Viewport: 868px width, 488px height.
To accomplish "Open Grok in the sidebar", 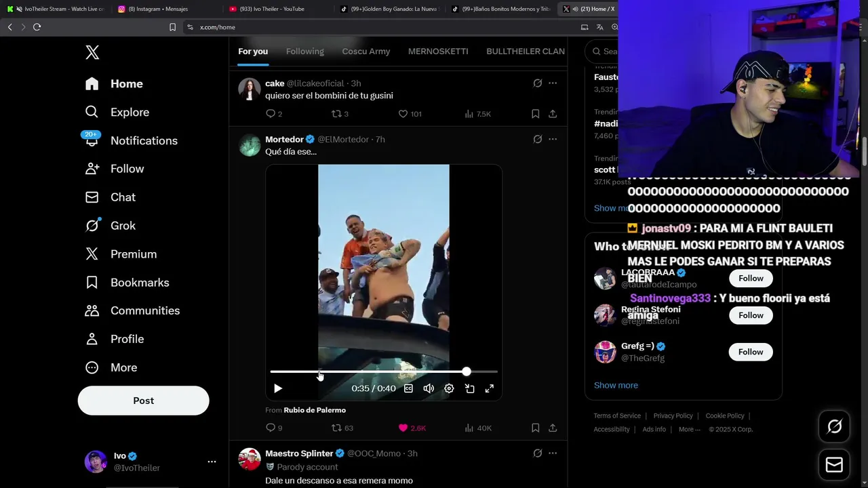I will click(x=110, y=226).
